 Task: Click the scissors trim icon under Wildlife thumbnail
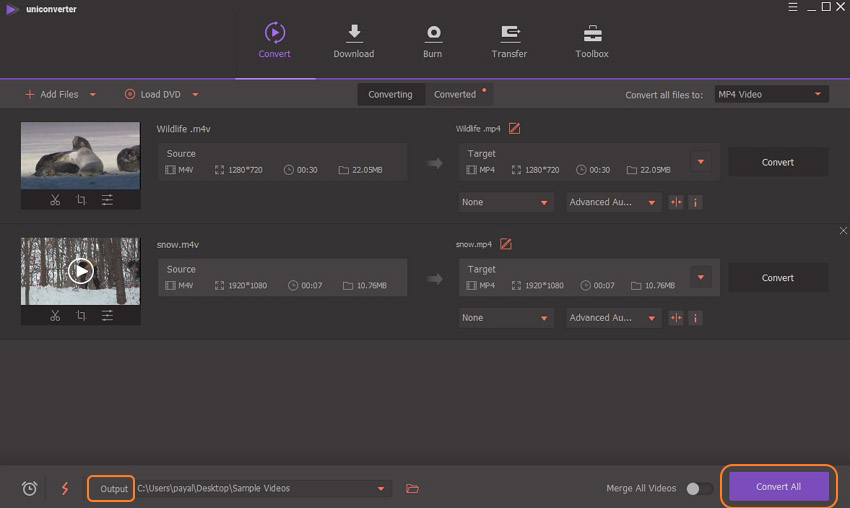(55, 200)
